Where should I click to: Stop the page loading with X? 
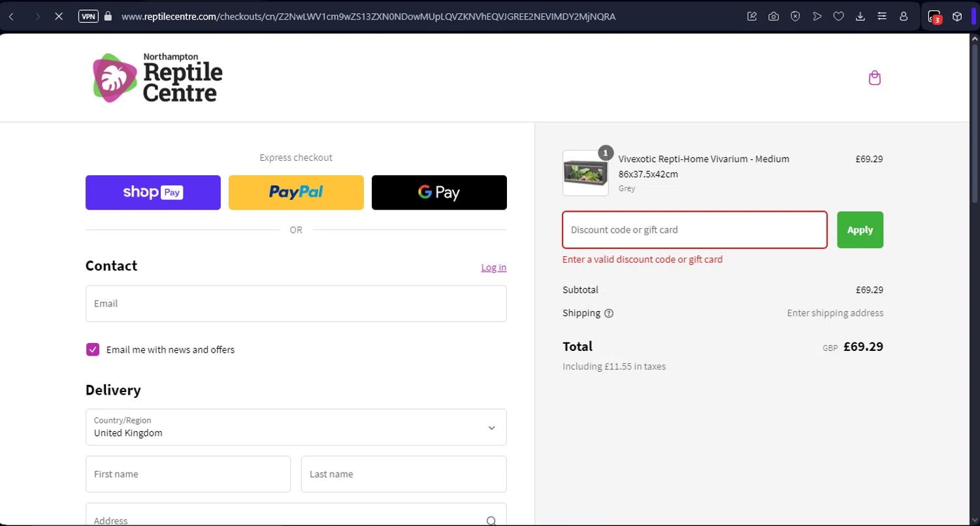click(x=59, y=16)
